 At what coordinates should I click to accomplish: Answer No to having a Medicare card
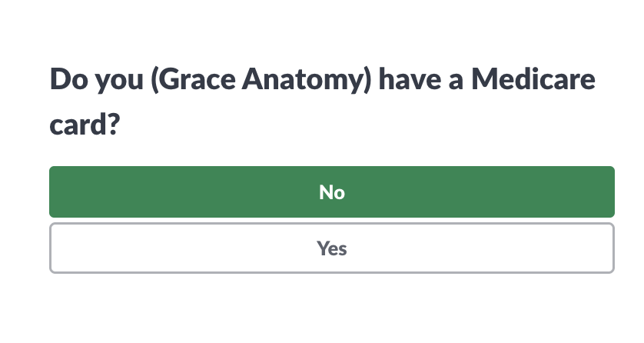331,192
